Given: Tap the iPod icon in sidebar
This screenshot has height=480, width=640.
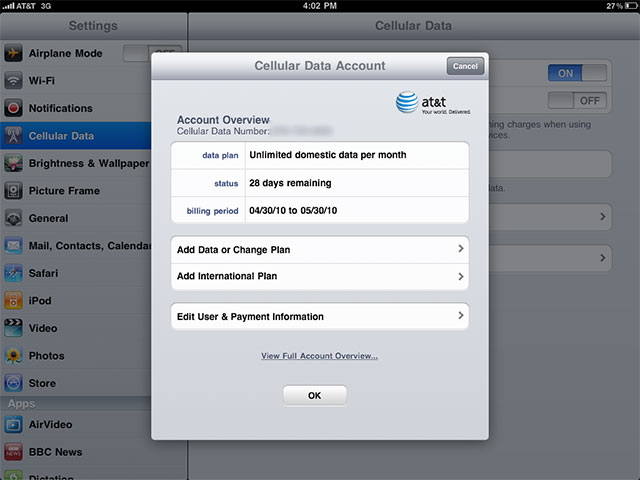Looking at the screenshot, I should click(14, 301).
